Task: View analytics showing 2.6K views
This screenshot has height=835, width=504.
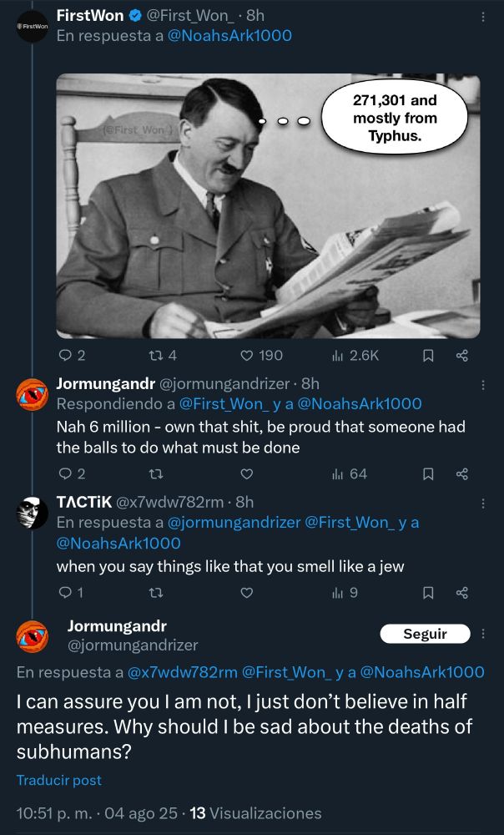Action: tap(355, 356)
